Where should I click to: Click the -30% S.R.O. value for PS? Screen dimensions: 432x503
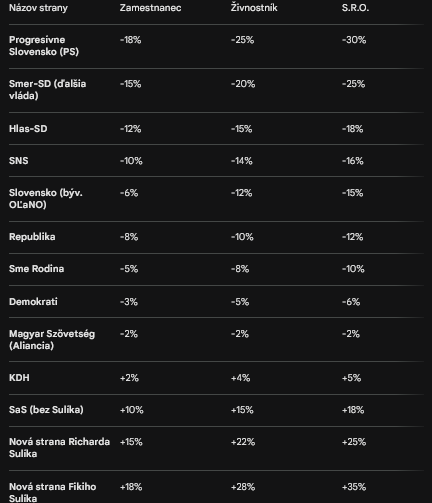click(x=354, y=40)
